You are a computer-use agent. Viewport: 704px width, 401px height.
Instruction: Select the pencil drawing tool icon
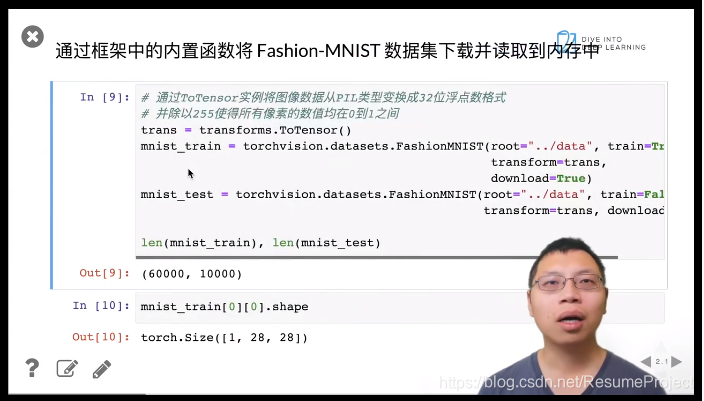pyautogui.click(x=102, y=369)
